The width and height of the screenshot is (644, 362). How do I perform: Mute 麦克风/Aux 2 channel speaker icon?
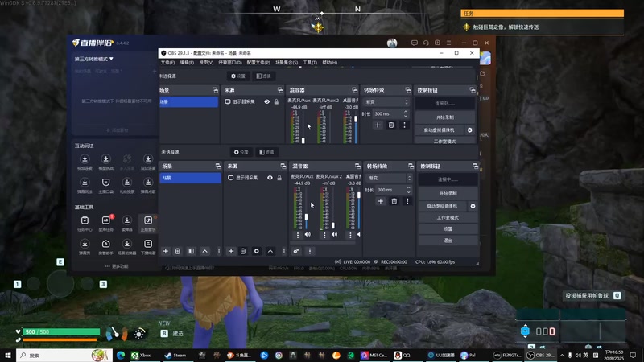tap(334, 235)
